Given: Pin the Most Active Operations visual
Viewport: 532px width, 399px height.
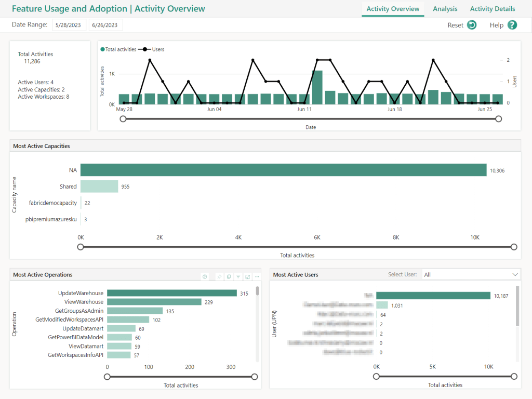Looking at the screenshot, I should tap(219, 277).
